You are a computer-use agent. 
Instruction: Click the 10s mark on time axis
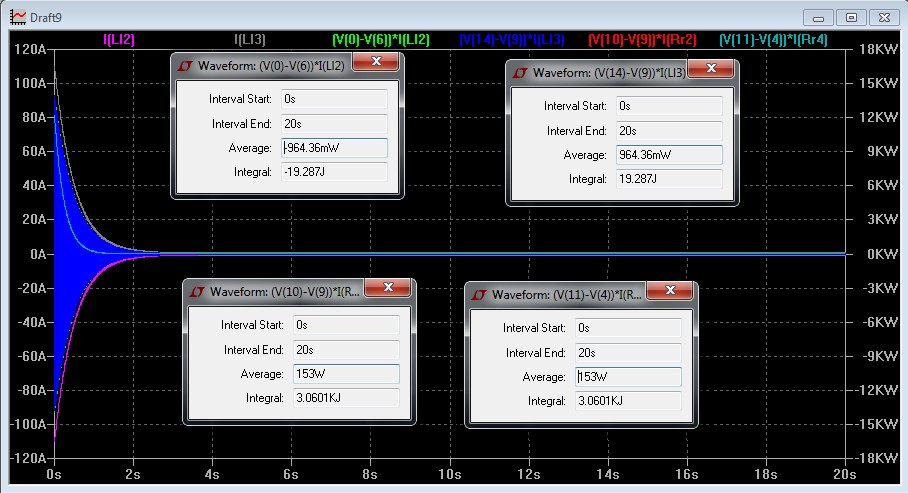coord(449,473)
